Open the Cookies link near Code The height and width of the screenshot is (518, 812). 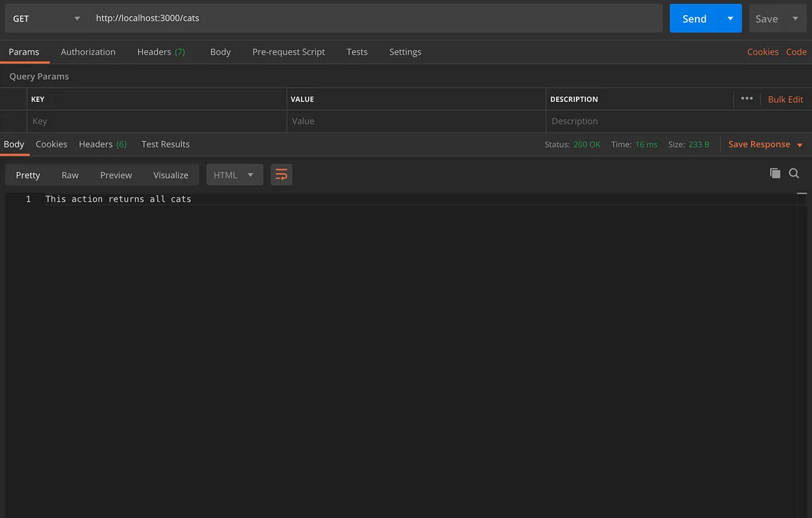coord(763,52)
